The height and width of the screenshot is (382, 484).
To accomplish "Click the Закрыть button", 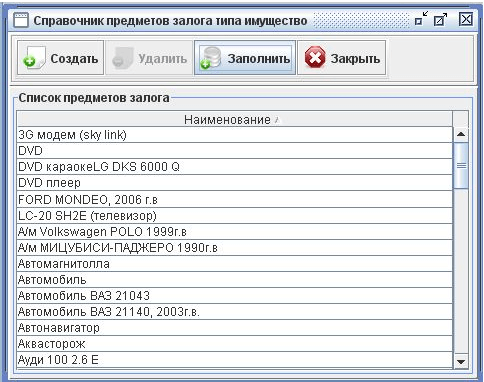I will 342,58.
